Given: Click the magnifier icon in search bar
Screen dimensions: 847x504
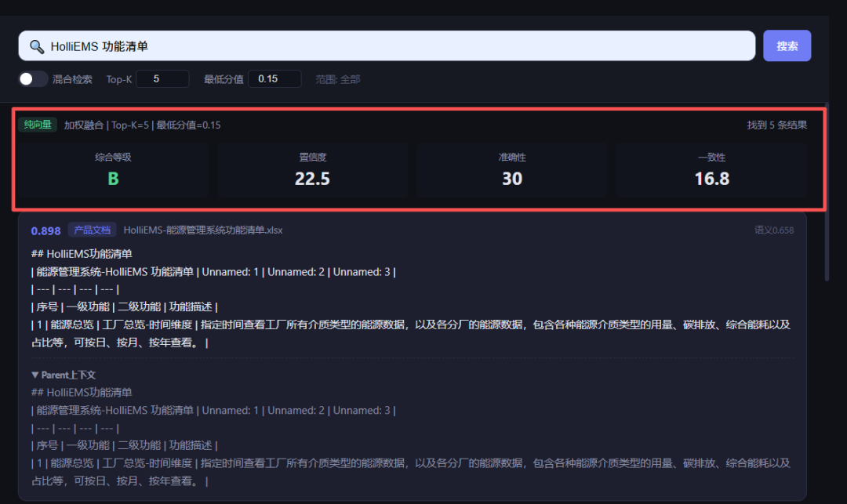Looking at the screenshot, I should 37,46.
